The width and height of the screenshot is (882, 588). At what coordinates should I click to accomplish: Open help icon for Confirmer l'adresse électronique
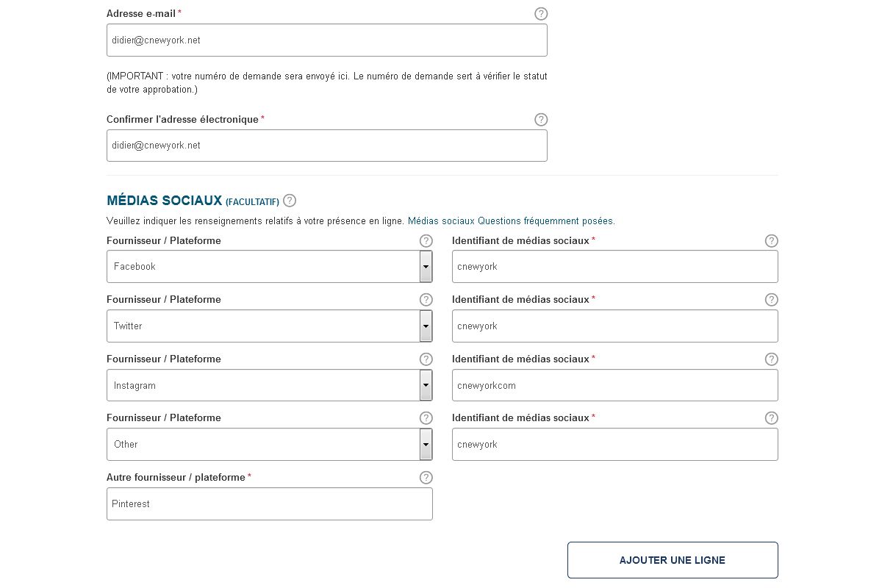(541, 119)
